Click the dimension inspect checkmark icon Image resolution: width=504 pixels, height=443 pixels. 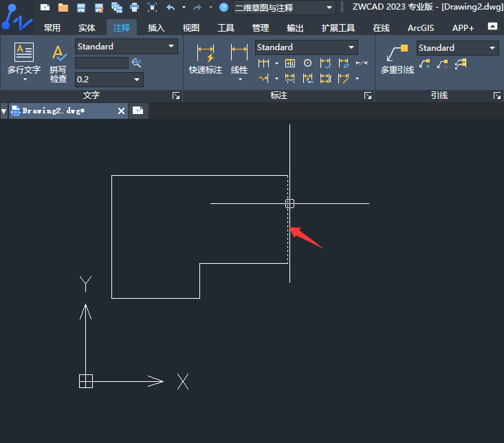click(326, 63)
